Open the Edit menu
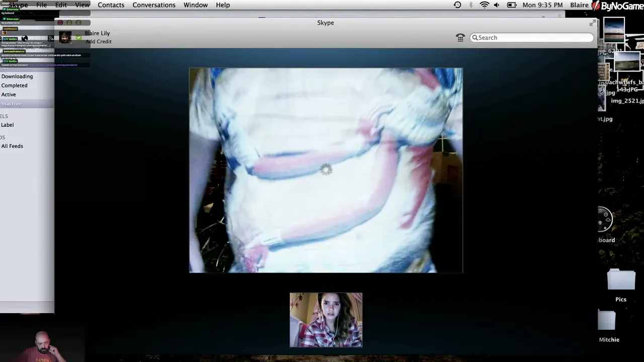 [61, 5]
